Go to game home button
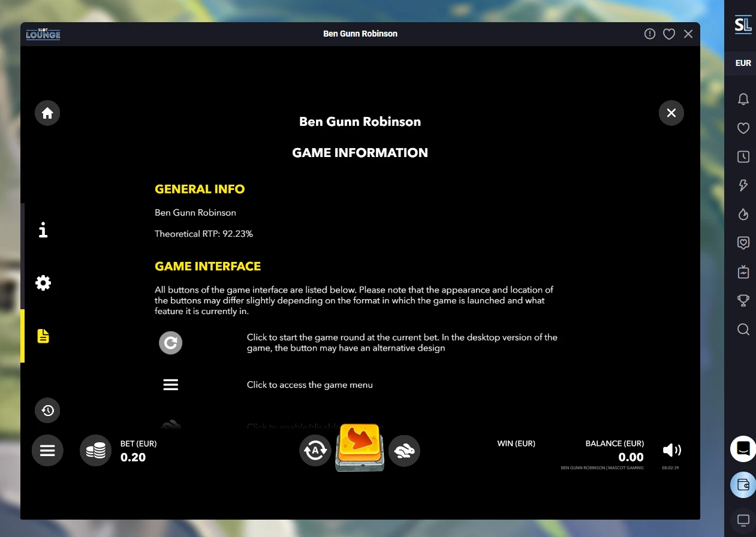 (x=47, y=113)
